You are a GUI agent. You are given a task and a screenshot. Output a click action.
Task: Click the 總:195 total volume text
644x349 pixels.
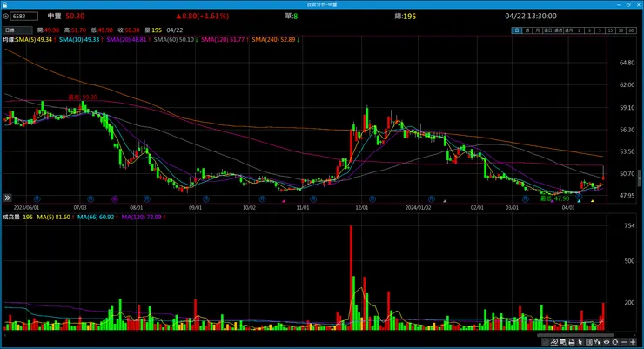click(x=405, y=16)
